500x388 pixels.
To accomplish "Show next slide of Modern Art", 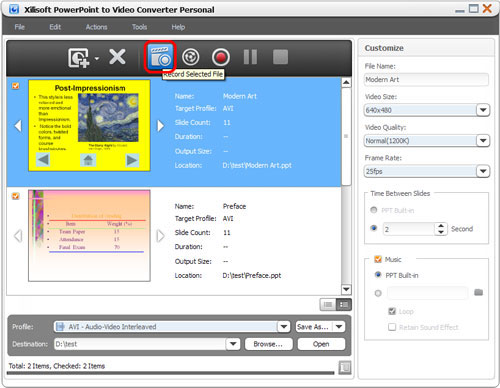I will (x=160, y=126).
